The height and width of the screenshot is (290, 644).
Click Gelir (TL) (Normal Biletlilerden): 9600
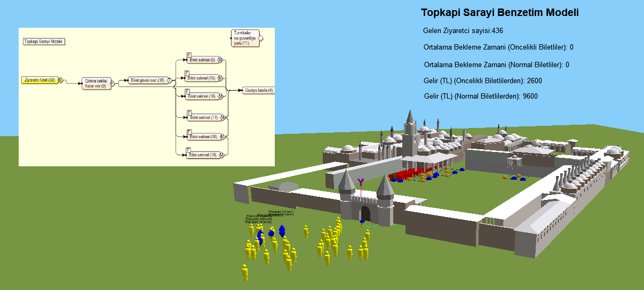click(481, 96)
